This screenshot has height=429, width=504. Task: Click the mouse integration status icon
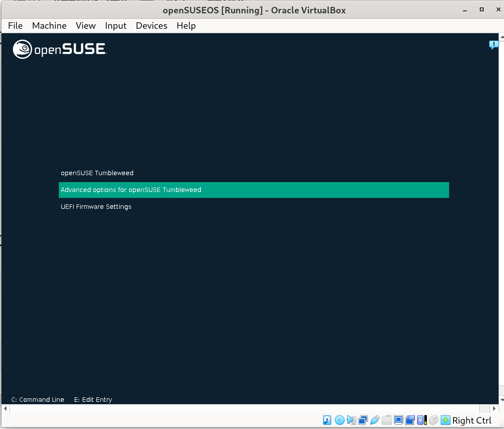pyautogui.click(x=434, y=420)
